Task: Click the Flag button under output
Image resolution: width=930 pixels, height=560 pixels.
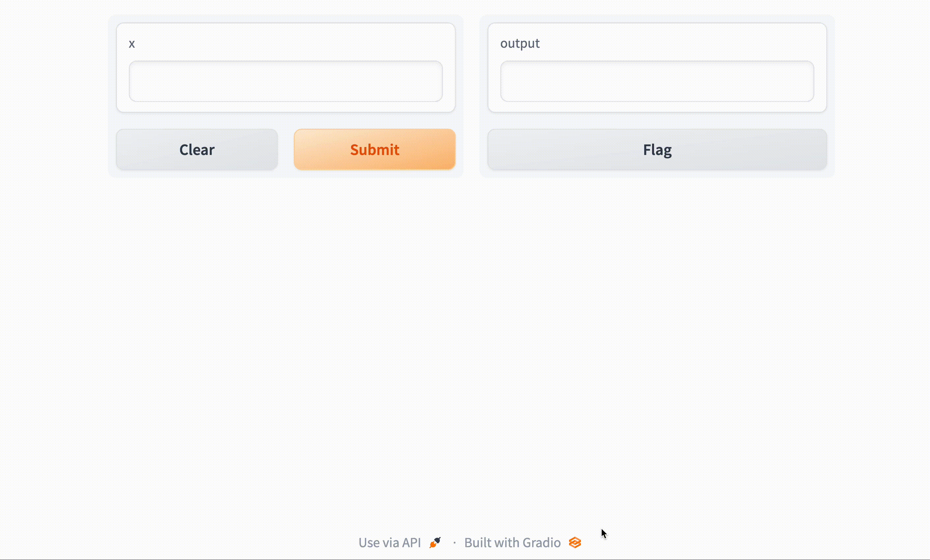Action: click(x=657, y=149)
